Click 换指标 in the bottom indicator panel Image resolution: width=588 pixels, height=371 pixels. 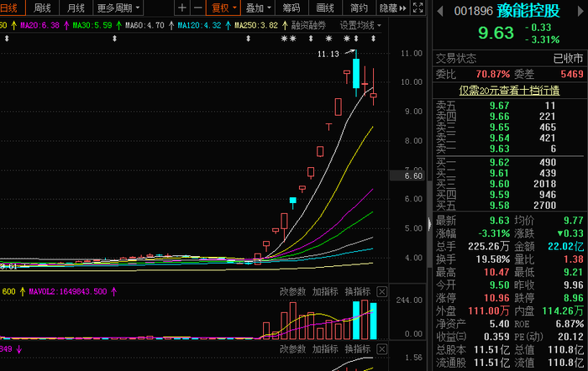(x=358, y=349)
